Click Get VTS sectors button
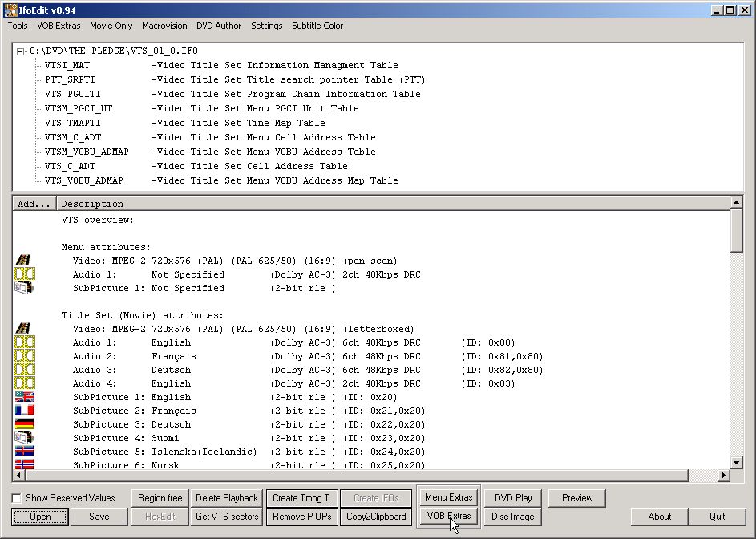Image resolution: width=756 pixels, height=539 pixels. tap(227, 517)
